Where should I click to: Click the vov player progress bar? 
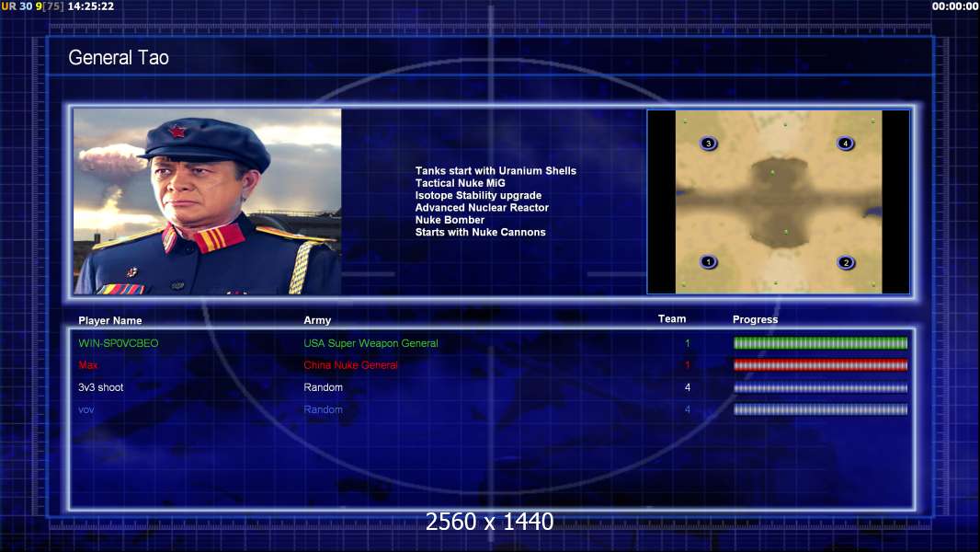pyautogui.click(x=820, y=410)
